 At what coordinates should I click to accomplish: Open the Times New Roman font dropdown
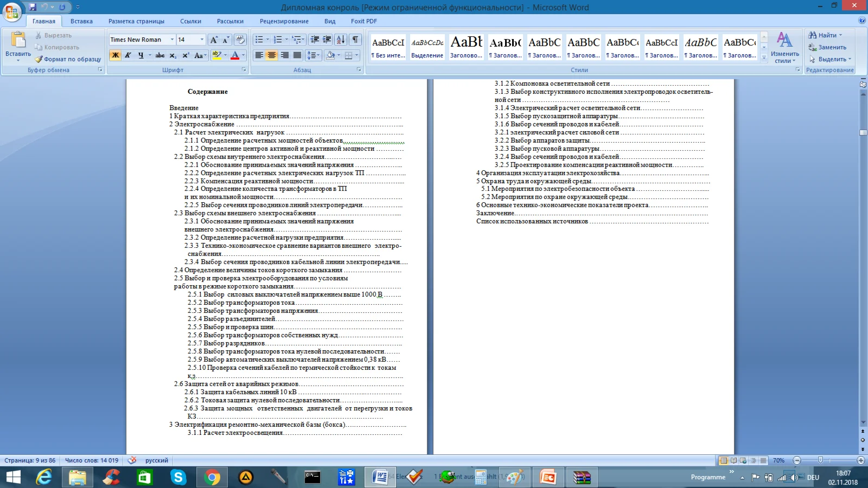pos(172,40)
